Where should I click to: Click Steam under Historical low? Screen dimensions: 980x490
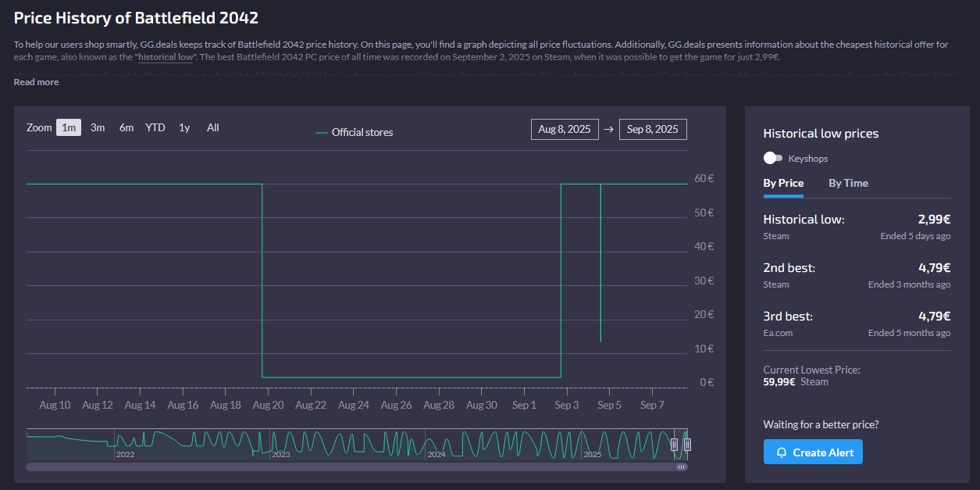[x=776, y=236]
